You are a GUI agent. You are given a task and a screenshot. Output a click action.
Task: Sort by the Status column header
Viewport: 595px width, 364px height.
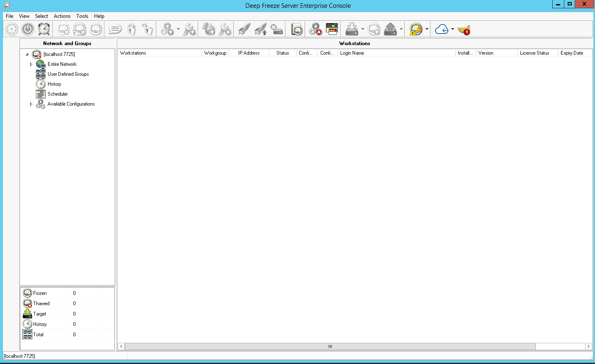point(283,53)
